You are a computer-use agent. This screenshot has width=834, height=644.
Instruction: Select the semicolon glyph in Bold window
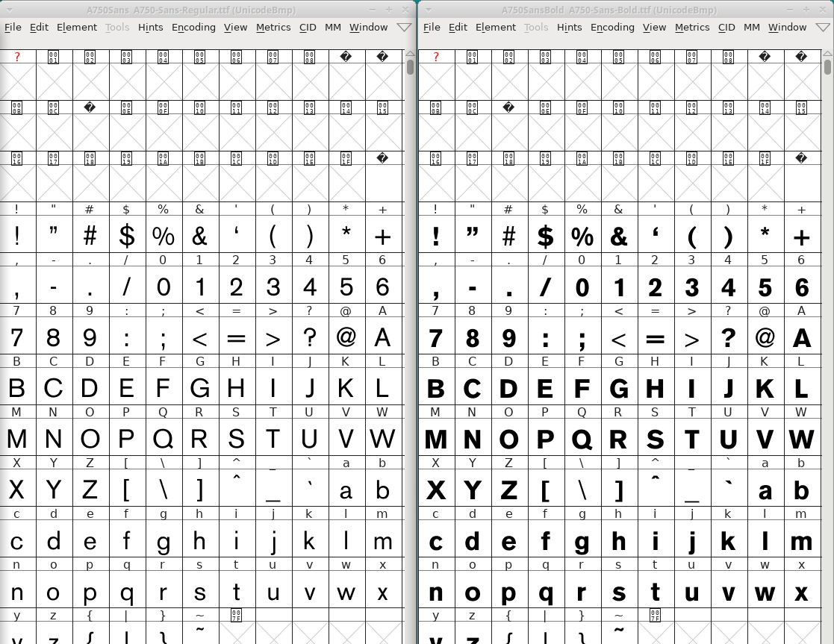click(x=582, y=337)
